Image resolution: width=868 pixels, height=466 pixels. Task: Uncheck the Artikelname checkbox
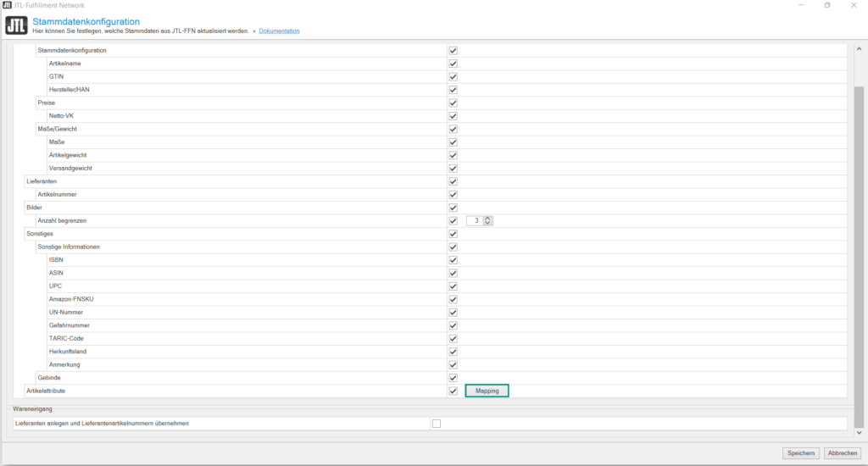click(x=453, y=64)
